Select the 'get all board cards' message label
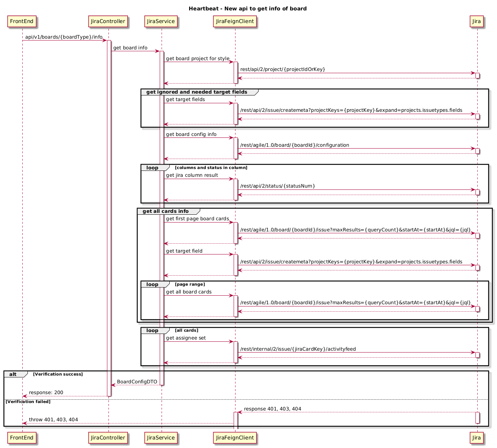 point(189,292)
